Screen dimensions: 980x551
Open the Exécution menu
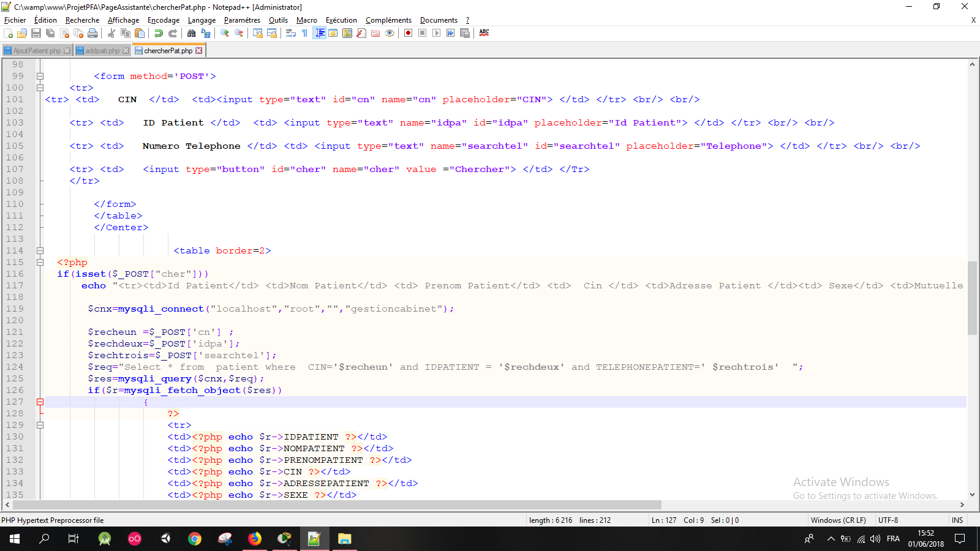(x=341, y=20)
